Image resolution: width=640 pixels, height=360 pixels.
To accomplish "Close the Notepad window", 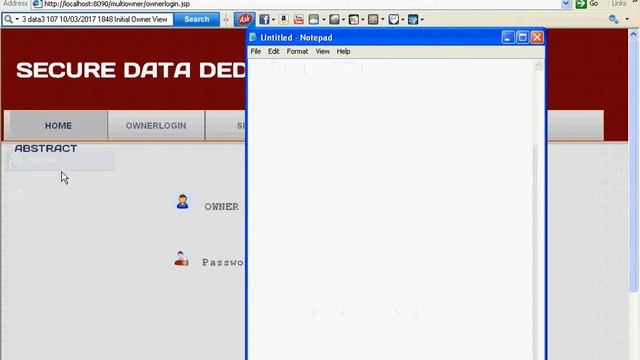I will [537, 38].
